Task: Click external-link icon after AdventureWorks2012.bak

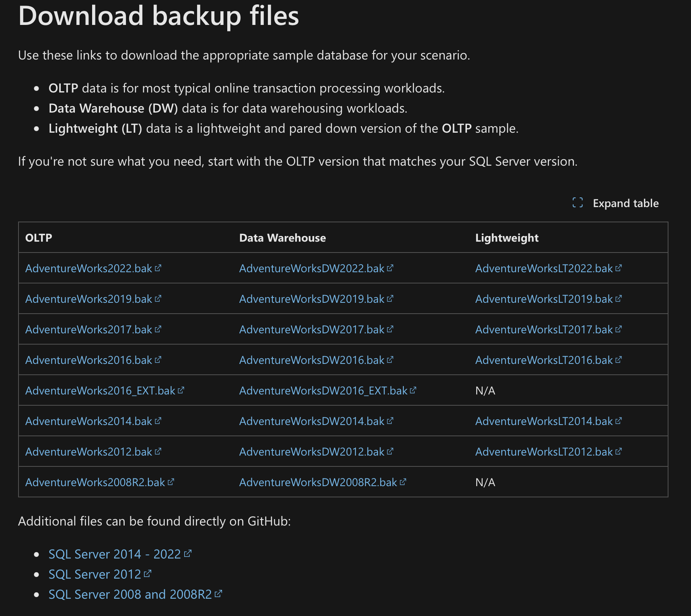Action: click(158, 451)
